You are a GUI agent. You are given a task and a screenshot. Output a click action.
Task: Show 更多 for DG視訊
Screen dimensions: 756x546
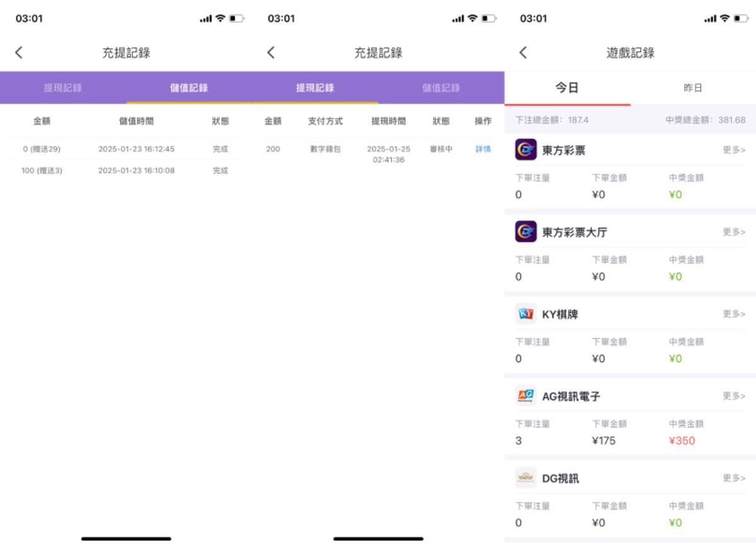coord(734,478)
